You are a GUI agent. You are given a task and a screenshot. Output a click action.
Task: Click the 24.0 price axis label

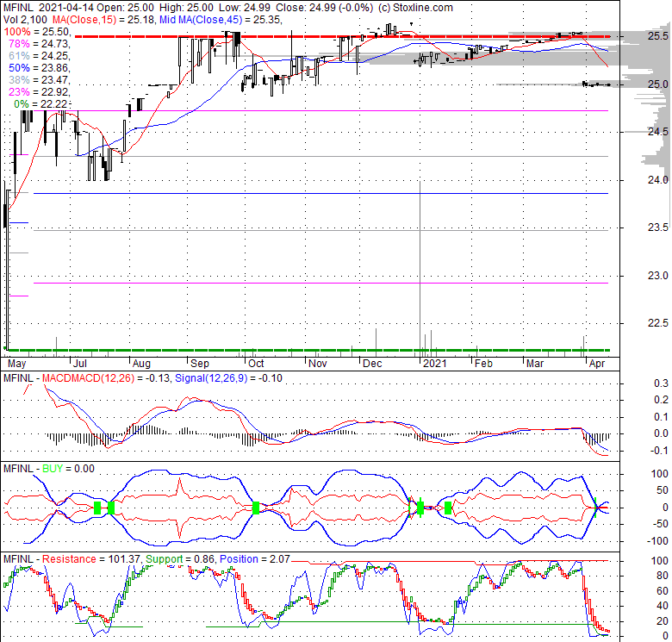pyautogui.click(x=658, y=180)
